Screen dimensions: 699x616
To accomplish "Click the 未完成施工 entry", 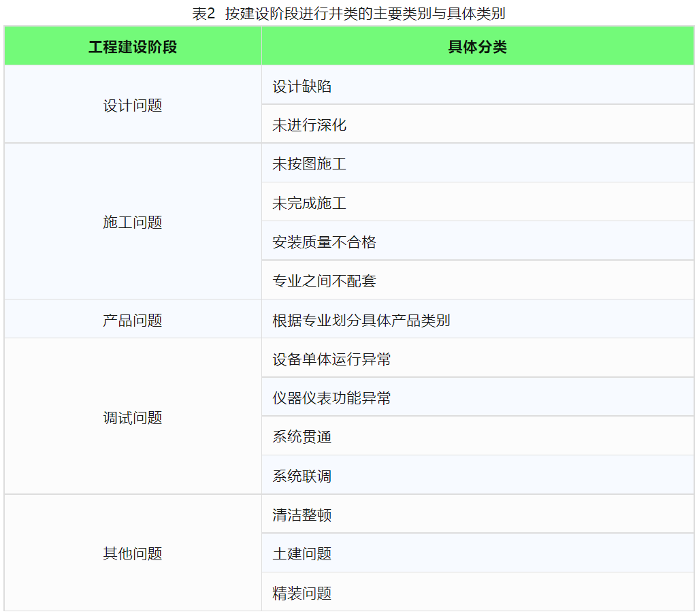I will click(310, 204).
